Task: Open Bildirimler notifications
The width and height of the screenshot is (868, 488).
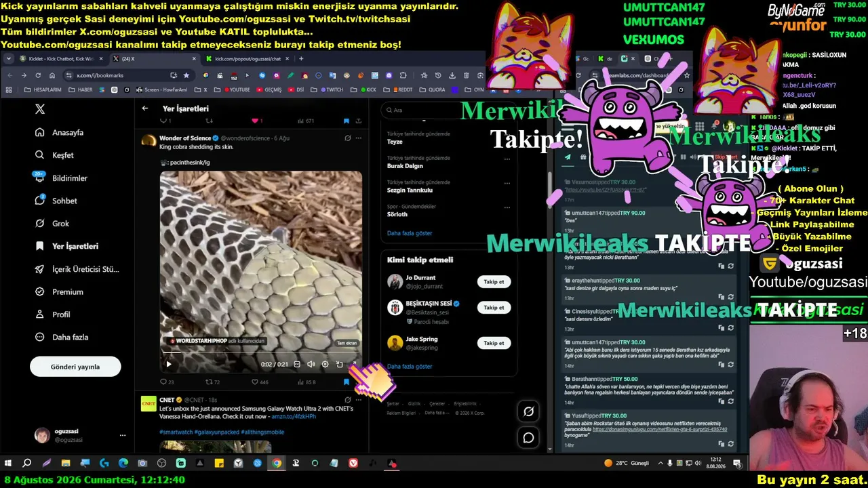Action: click(61, 178)
